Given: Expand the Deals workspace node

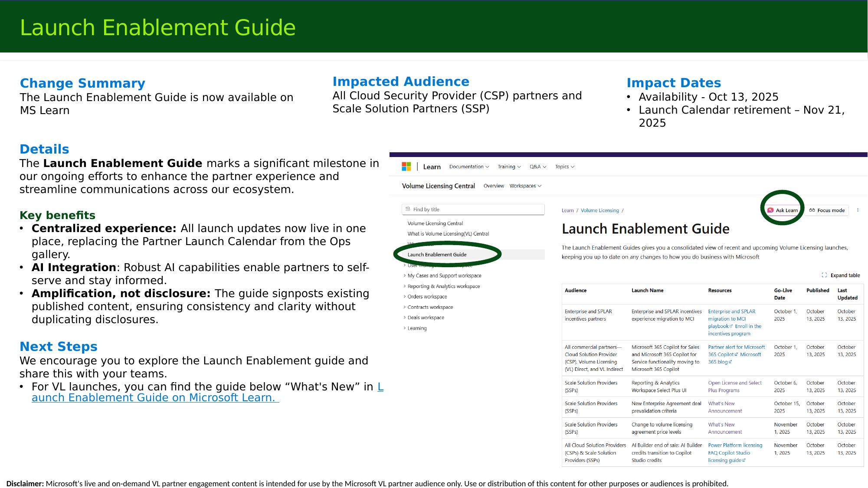Looking at the screenshot, I should (x=424, y=318).
